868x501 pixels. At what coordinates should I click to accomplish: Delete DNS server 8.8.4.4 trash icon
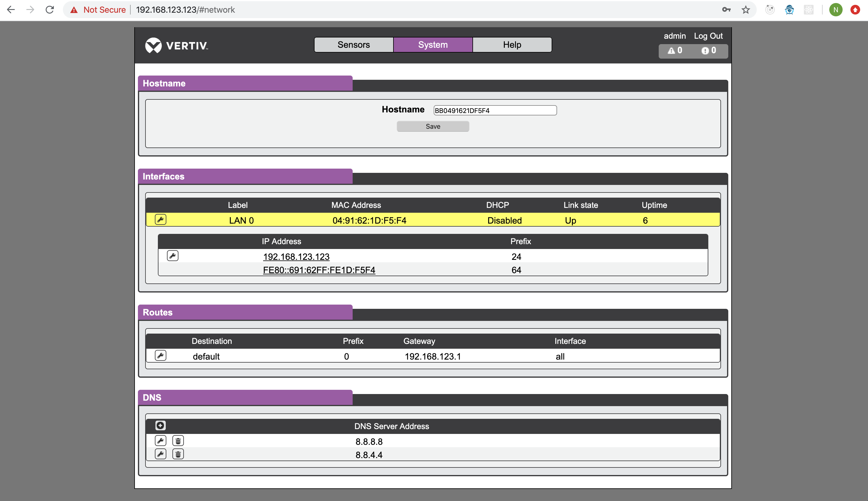point(178,454)
